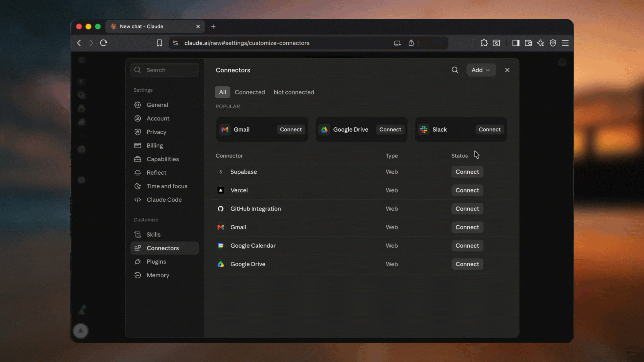
Task: Toggle the browser sidebar panel icon
Action: [x=516, y=43]
